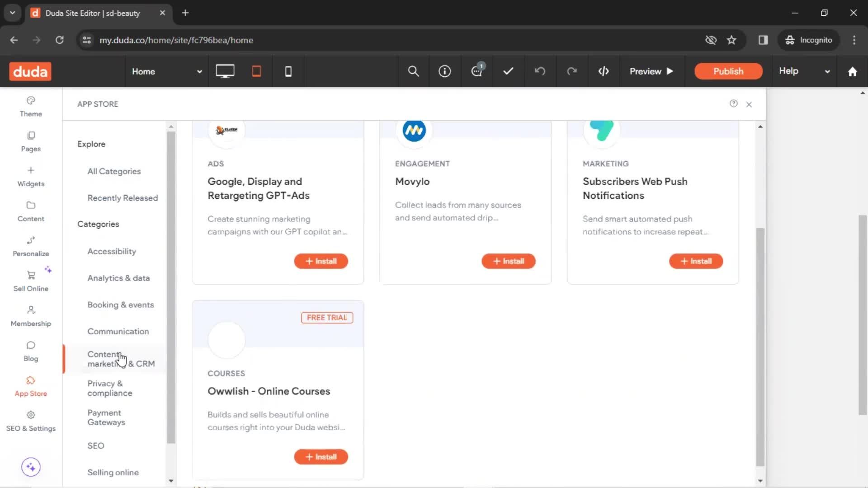Open the Blog panel
The image size is (868, 488).
pyautogui.click(x=31, y=351)
